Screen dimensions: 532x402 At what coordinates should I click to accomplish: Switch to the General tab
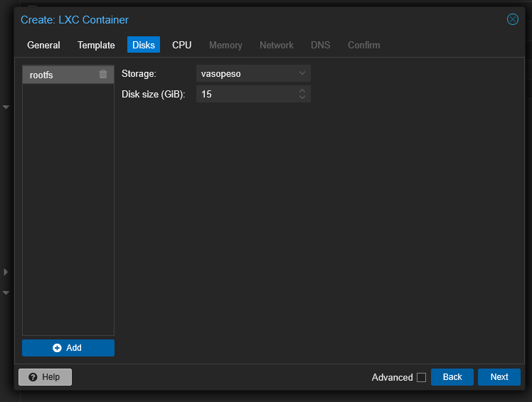[x=43, y=45]
